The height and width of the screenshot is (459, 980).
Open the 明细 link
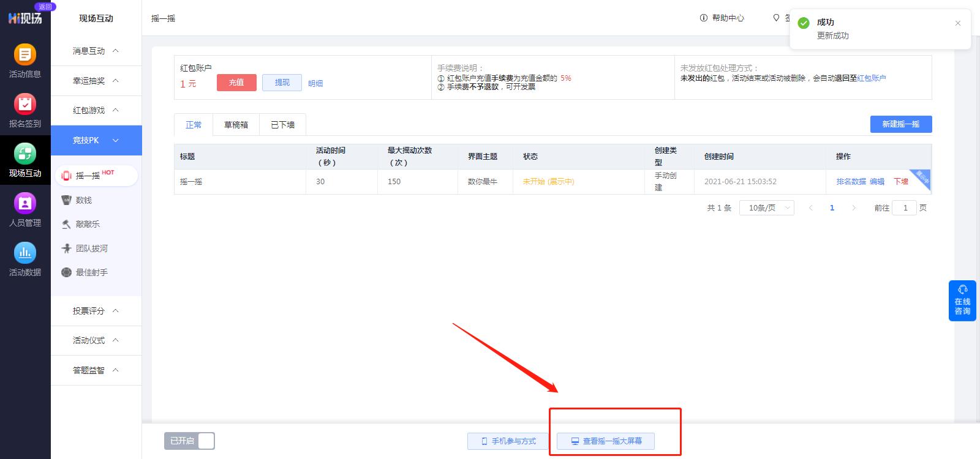tap(315, 83)
